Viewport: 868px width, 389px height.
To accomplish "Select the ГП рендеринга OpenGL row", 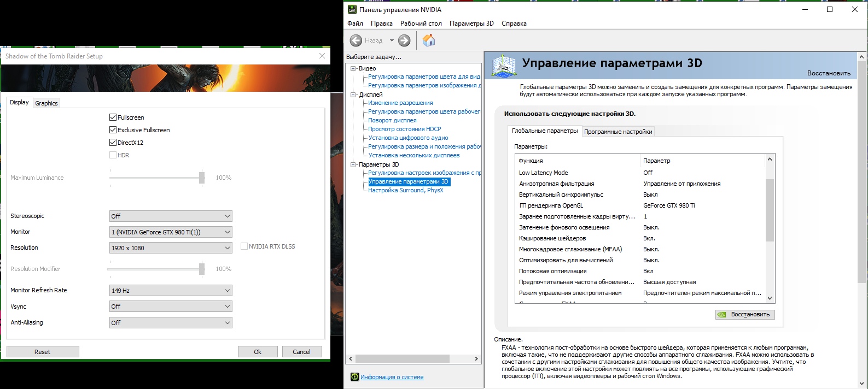I will pyautogui.click(x=640, y=205).
